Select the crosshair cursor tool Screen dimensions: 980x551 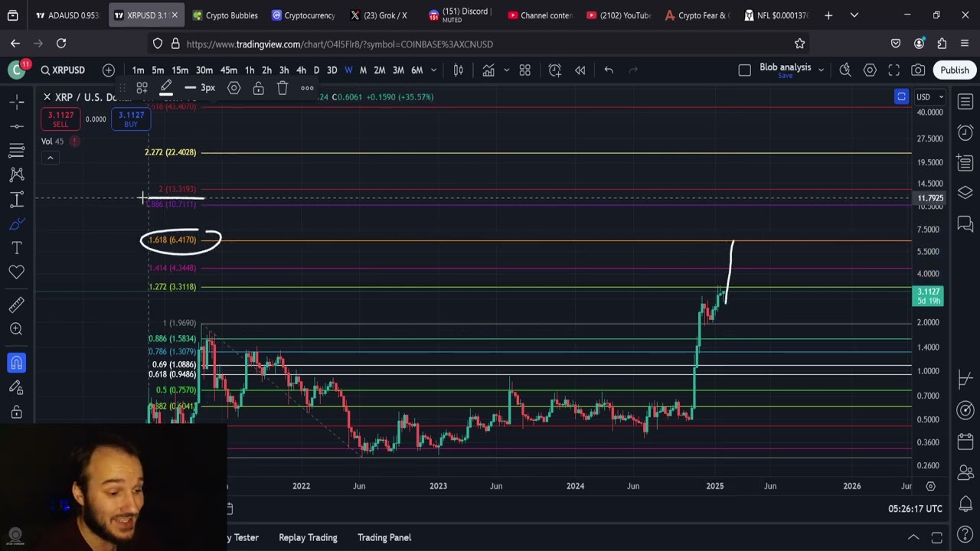pos(17,101)
